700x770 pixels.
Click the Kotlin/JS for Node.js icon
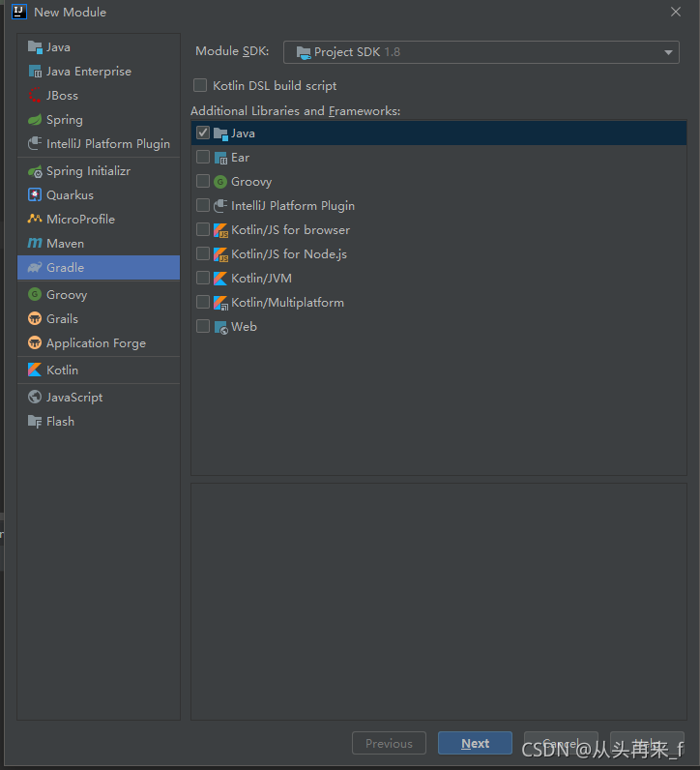pyautogui.click(x=220, y=253)
